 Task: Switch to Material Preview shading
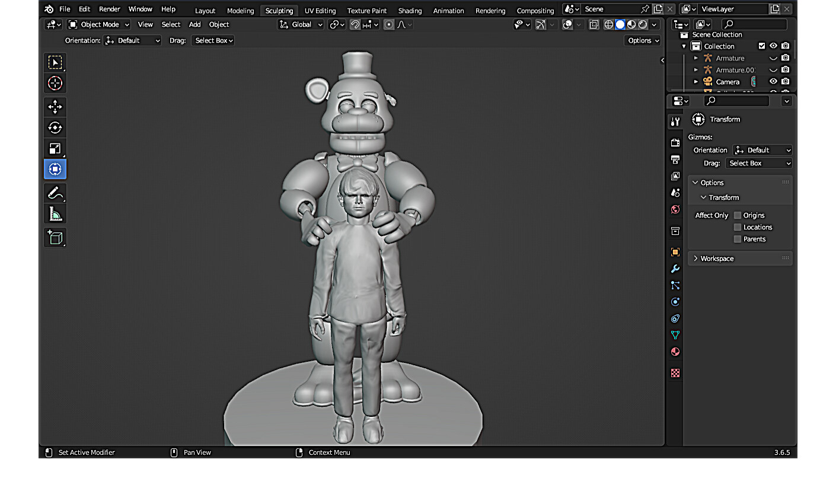tap(631, 24)
